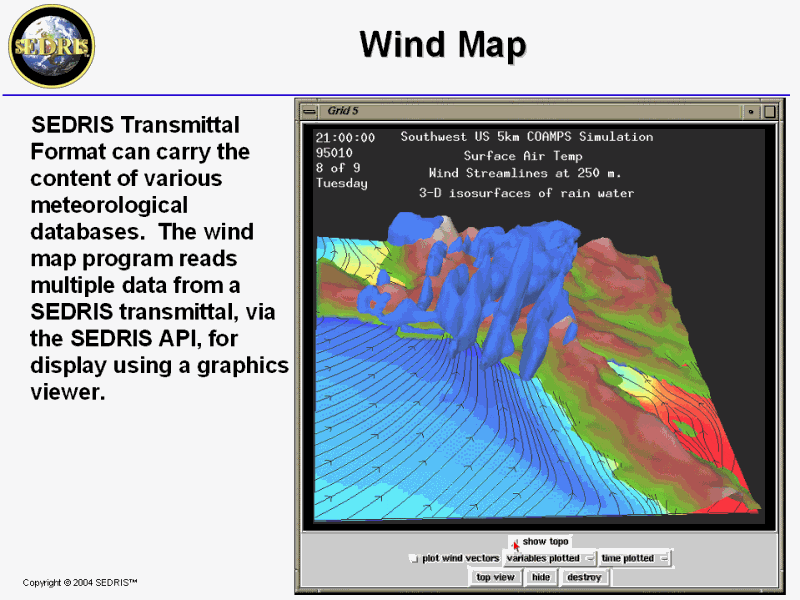Click the Southwest US 5km COAMPS Simulation heading
Image resolution: width=800 pixels, height=600 pixels.
(x=526, y=137)
